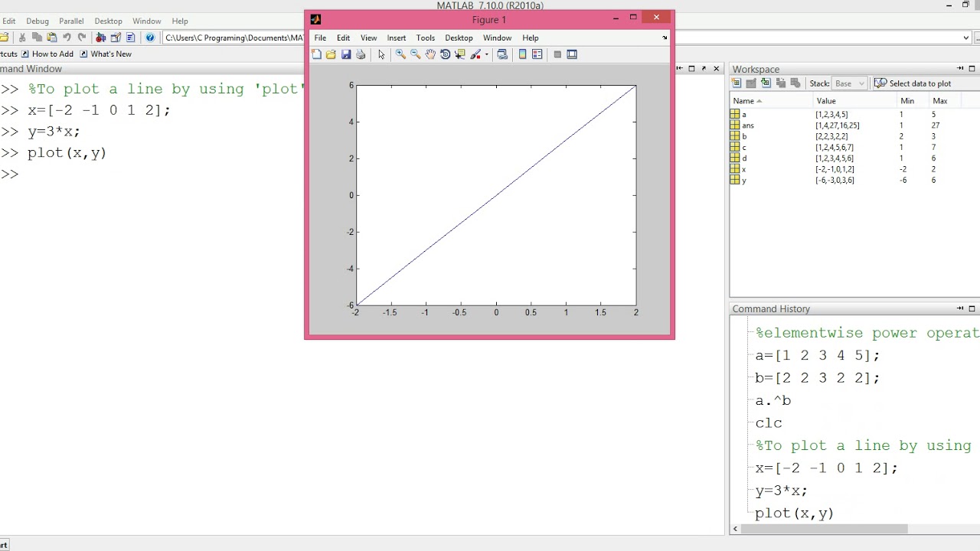Click Min column header in Workspace
This screenshot has height=551, width=980.
point(913,101)
